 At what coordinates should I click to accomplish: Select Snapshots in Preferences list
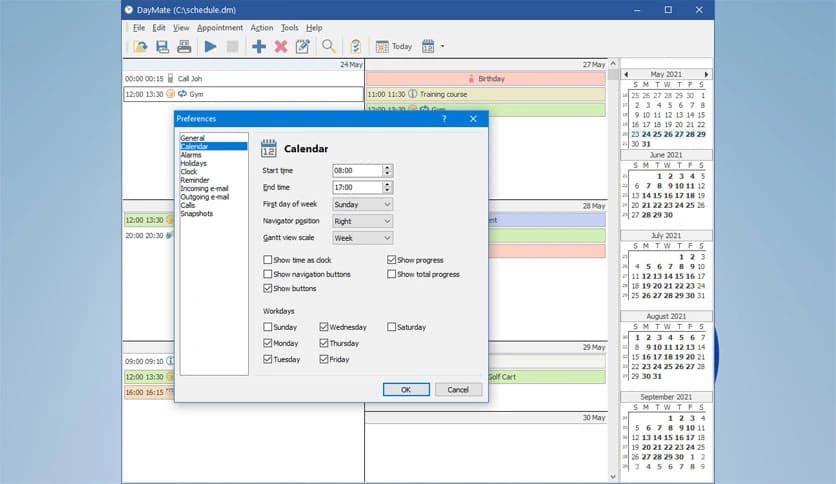coord(197,214)
